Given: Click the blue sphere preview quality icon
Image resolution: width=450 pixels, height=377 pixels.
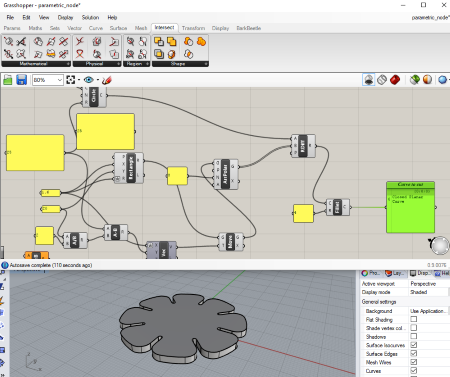Looking at the screenshot, I should [x=442, y=80].
